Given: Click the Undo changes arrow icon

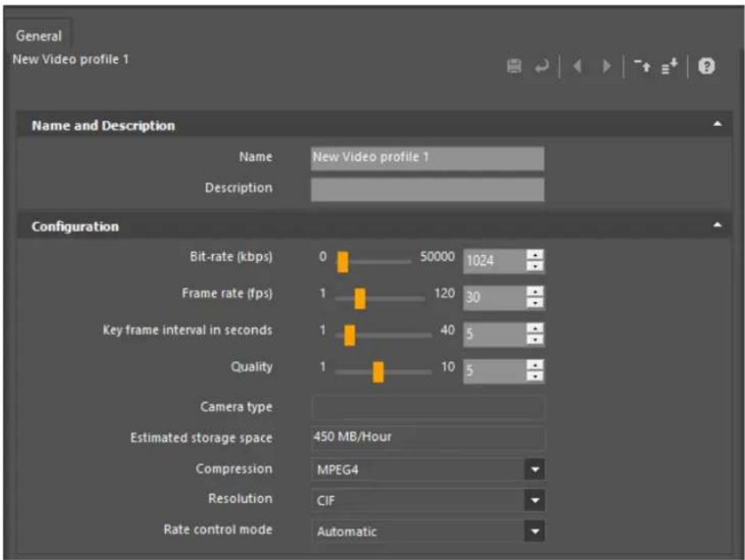Looking at the screenshot, I should pyautogui.click(x=541, y=66).
